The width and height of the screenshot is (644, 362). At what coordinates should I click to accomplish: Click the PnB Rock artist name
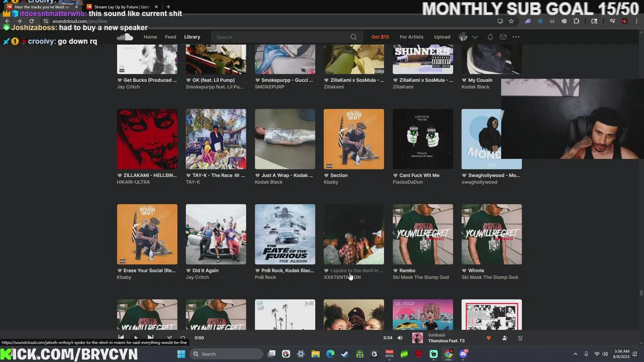(x=266, y=277)
